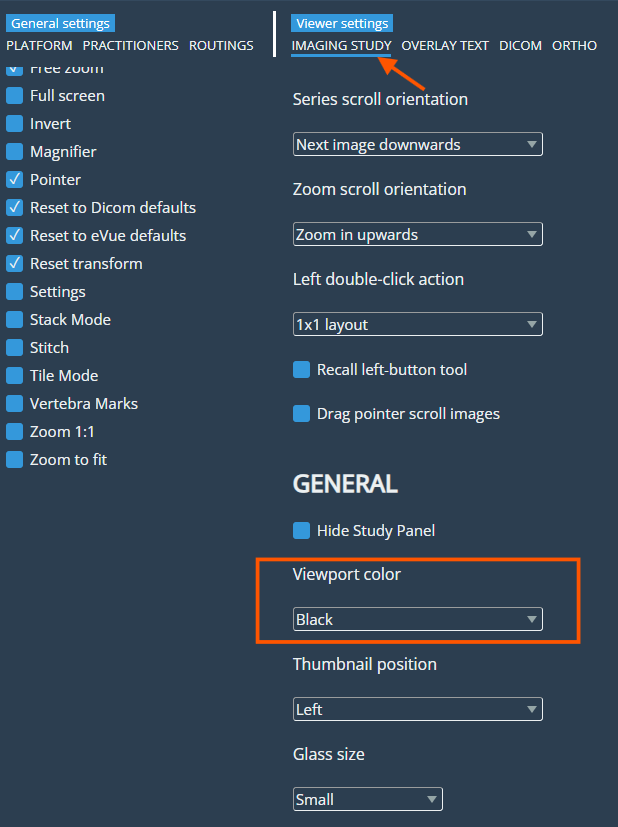Enable the Full screen checkbox
Viewport: 618px width, 827px height.
14,96
